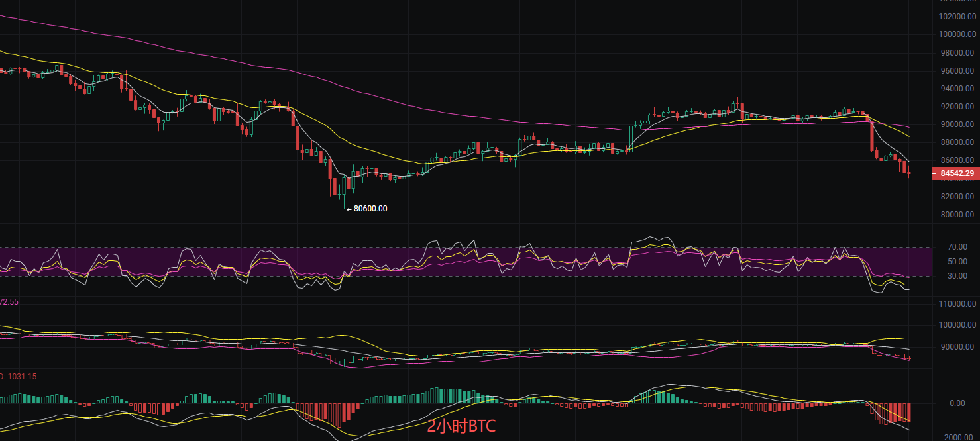
Task: Click the red 2小时BTC watermark text
Action: point(461,427)
